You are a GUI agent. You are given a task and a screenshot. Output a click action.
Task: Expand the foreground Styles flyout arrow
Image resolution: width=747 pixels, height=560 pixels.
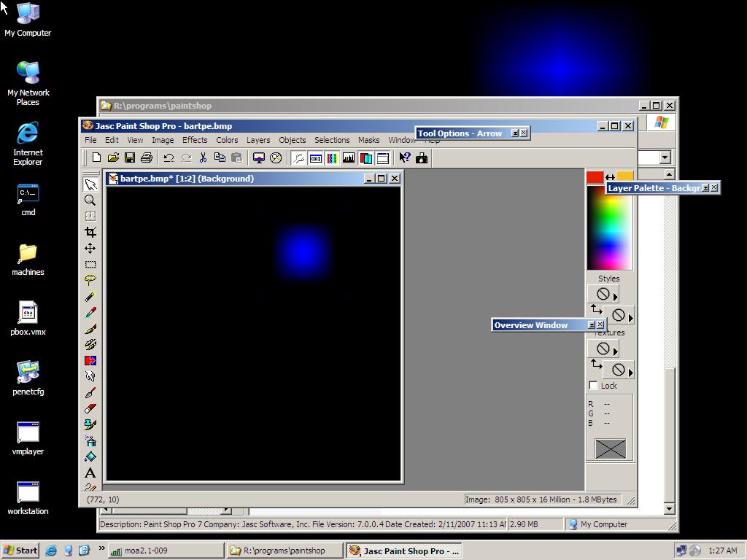(x=616, y=296)
